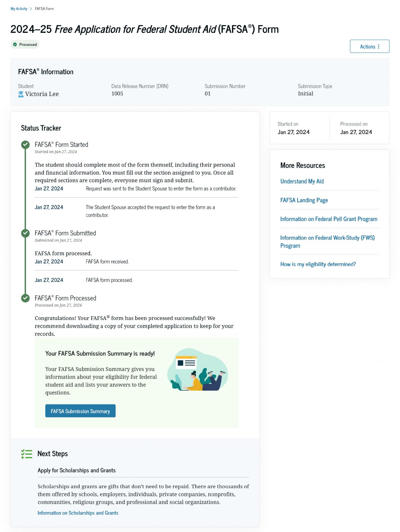Click the breadcrumb chevron after My Activity
The width and height of the screenshot is (400, 532).
(x=30, y=8)
